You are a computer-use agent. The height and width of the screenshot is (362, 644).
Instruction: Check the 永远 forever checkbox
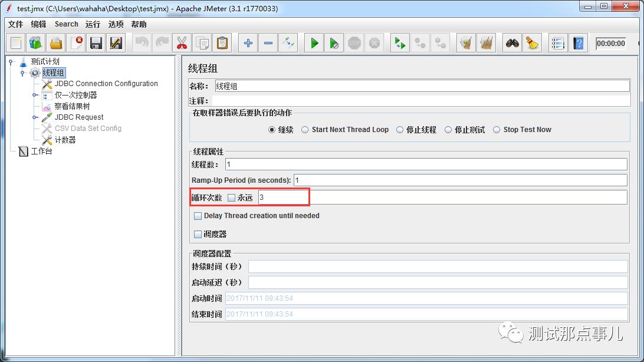coord(232,198)
